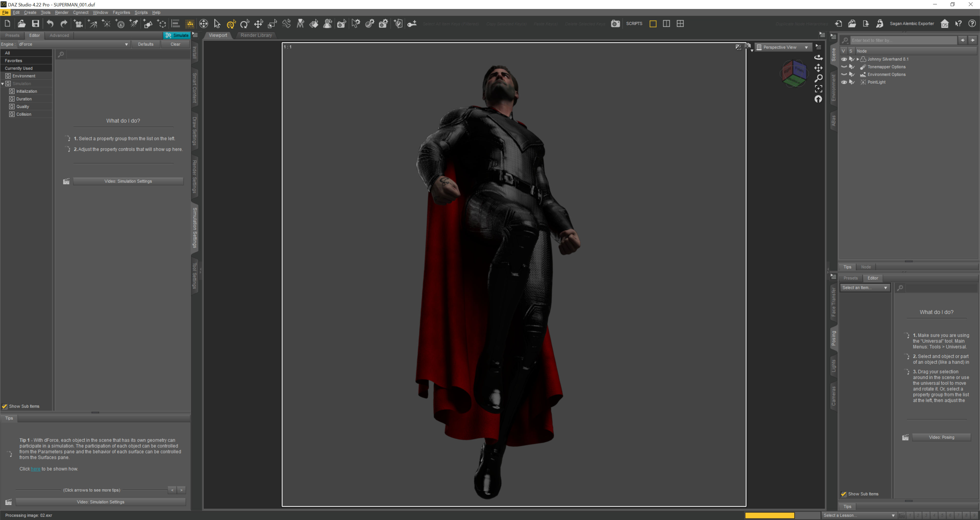This screenshot has width=980, height=520.
Task: Click the Defaults button
Action: (146, 44)
